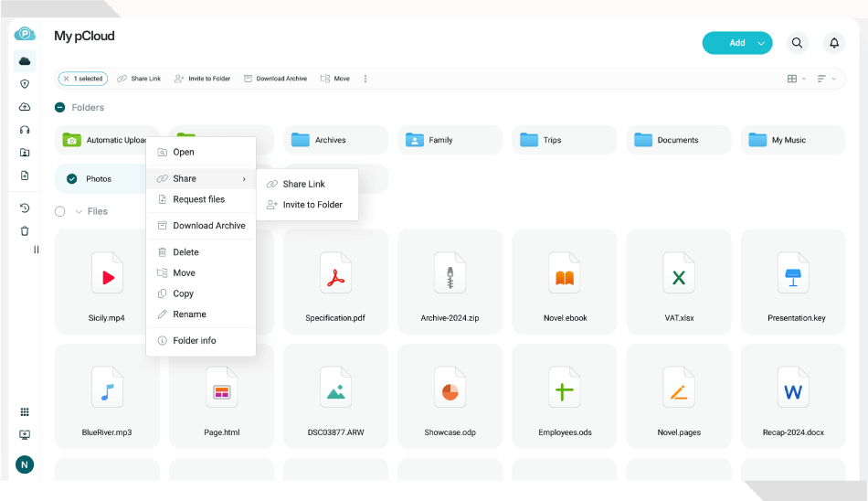The image size is (868, 501).
Task: Open the Employees.ods file icon
Action: (x=565, y=388)
